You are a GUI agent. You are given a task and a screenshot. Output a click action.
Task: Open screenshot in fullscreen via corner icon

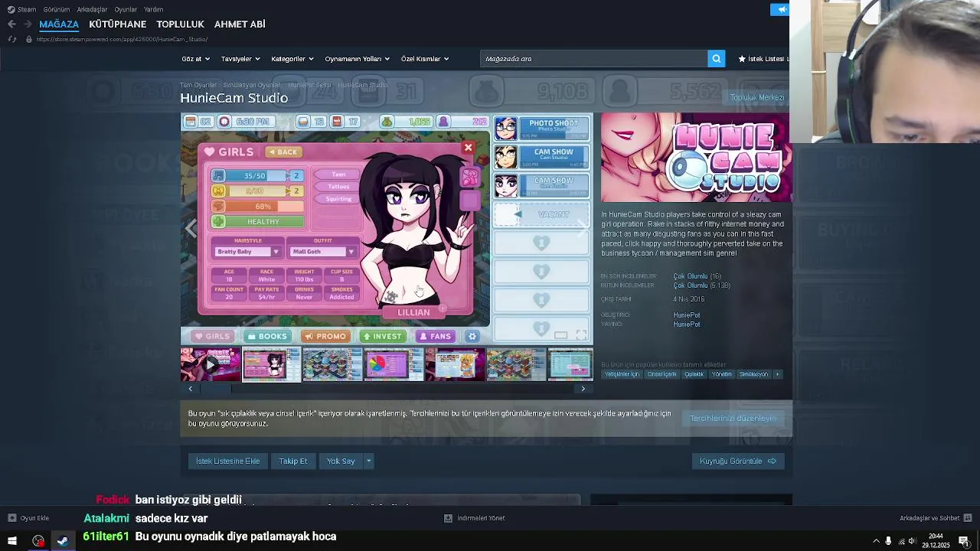click(x=581, y=335)
